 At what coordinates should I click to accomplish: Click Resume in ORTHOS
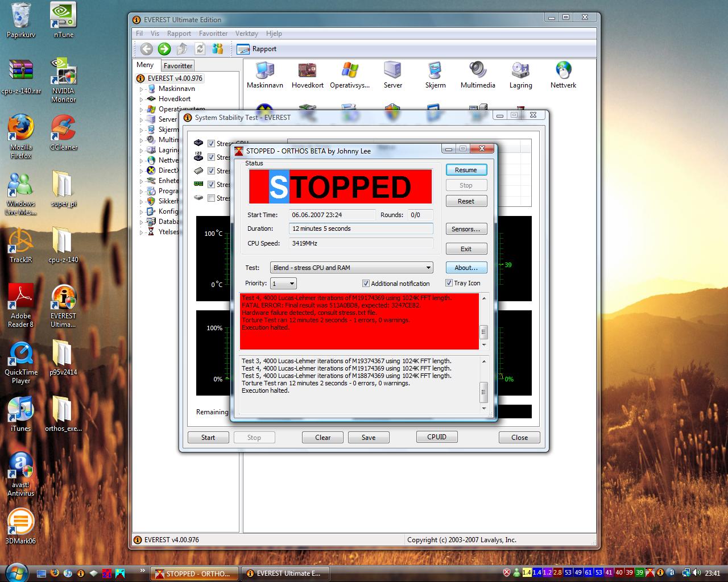tap(466, 170)
